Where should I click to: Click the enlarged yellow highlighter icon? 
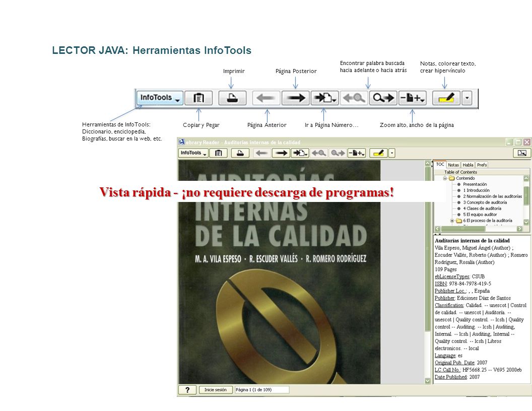point(446,98)
